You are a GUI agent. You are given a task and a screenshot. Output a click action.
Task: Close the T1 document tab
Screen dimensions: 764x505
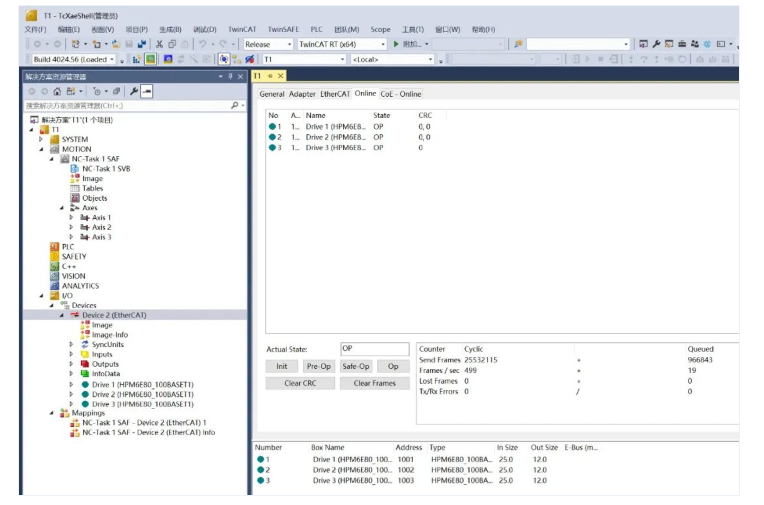click(x=281, y=76)
